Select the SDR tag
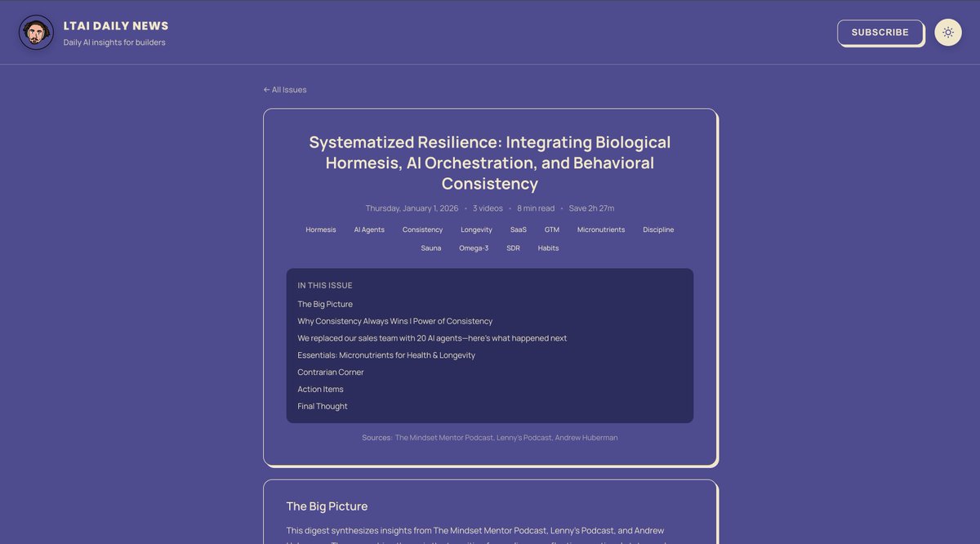This screenshot has width=980, height=544. tap(513, 247)
